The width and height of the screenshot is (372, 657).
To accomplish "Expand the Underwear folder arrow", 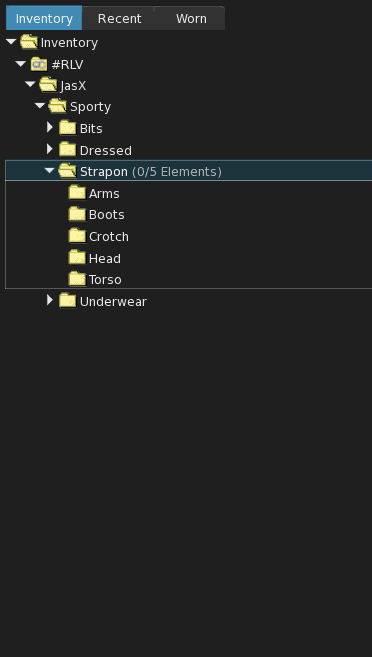I will click(x=50, y=300).
